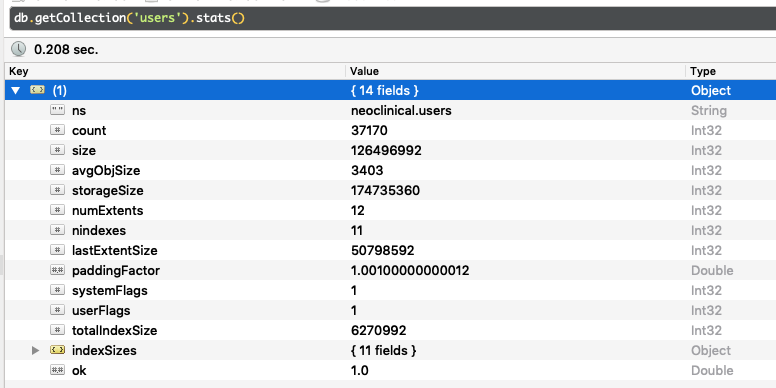776x388 pixels.
Task: Click the totalIndexSize value 6270992
Action: click(x=379, y=331)
